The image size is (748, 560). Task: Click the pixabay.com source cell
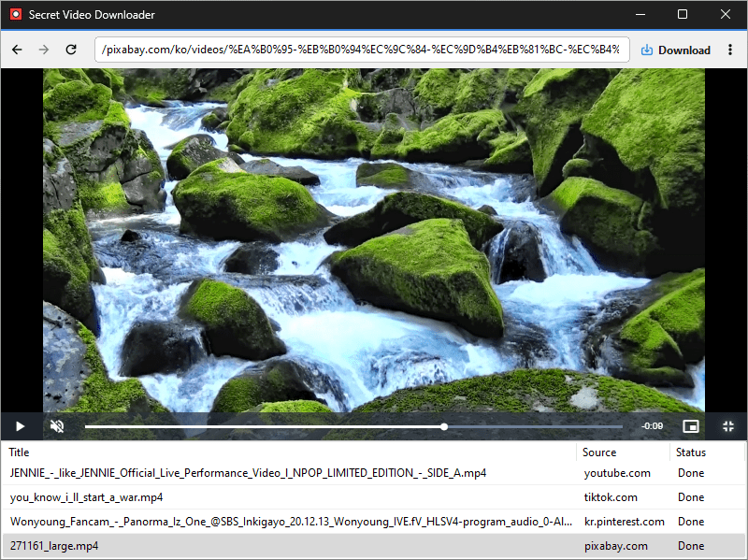click(616, 546)
